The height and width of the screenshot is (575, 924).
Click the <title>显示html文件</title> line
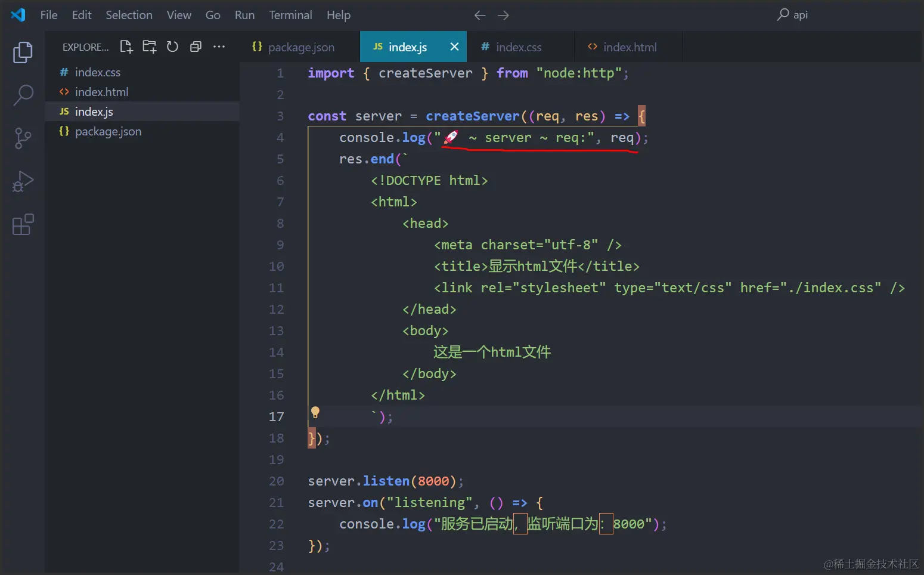(x=537, y=267)
